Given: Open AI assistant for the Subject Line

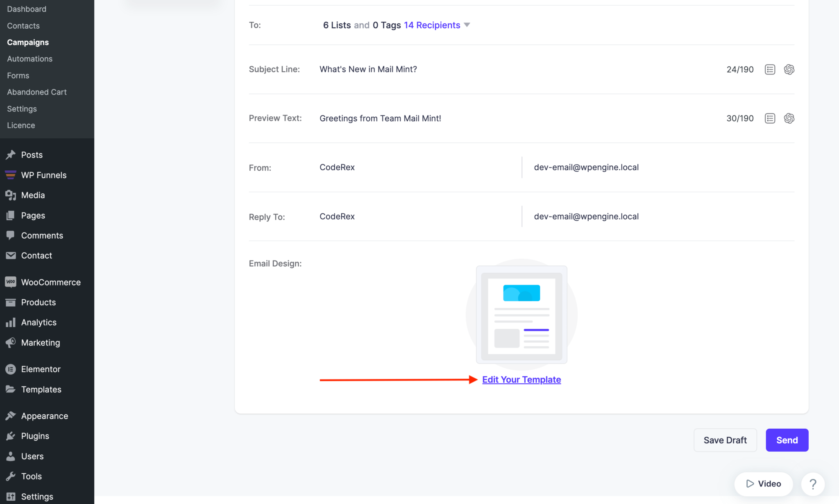Looking at the screenshot, I should (789, 69).
